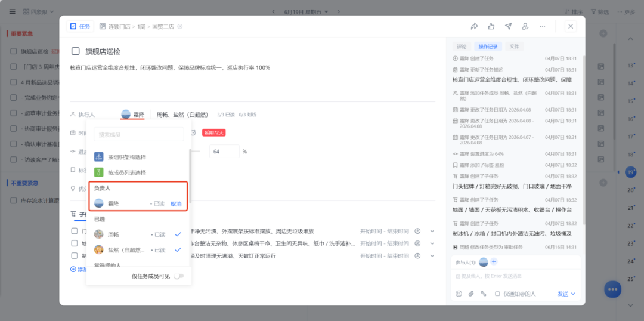This screenshot has width=644, height=321.
Task: Add a participant with the plus icon
Action: [494, 262]
